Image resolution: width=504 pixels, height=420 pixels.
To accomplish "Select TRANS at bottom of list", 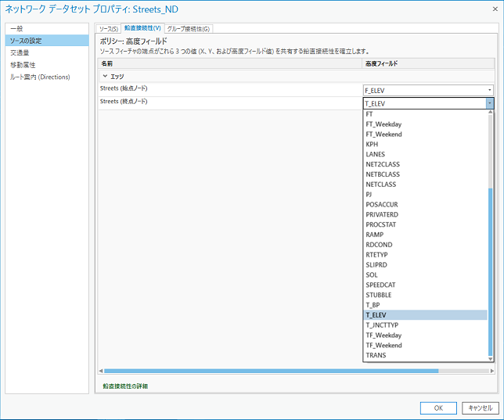I will pyautogui.click(x=376, y=355).
